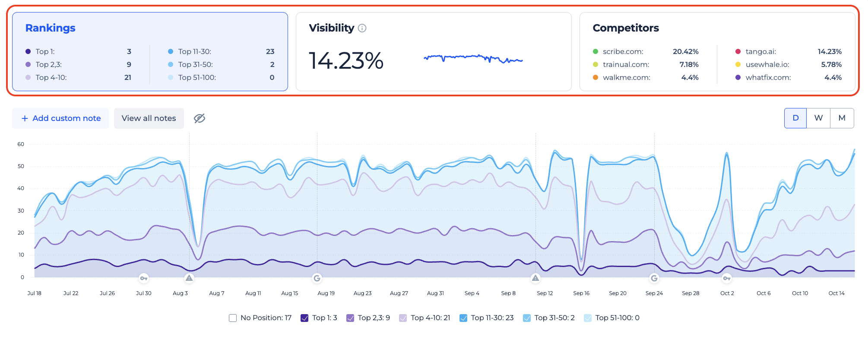Click the whatfix.com competitor entry
This screenshot has height=350, width=868.
(x=789, y=77)
